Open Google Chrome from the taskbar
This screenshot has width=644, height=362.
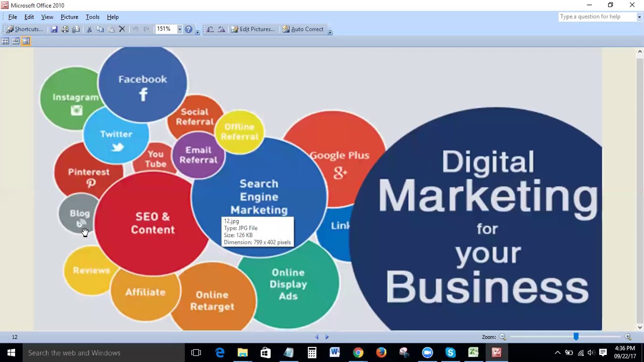click(358, 353)
